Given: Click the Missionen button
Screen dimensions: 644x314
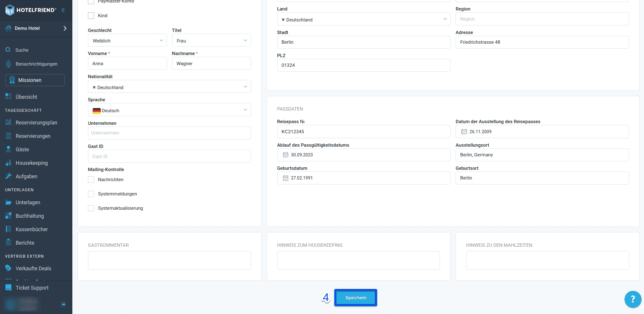Looking at the screenshot, I should pyautogui.click(x=35, y=80).
